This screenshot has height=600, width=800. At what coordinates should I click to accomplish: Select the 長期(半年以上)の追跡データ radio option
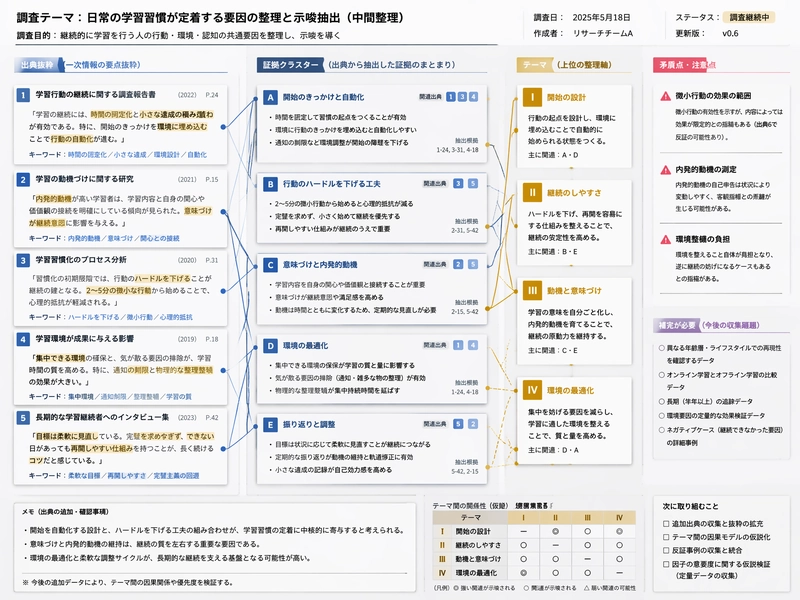pyautogui.click(x=662, y=402)
